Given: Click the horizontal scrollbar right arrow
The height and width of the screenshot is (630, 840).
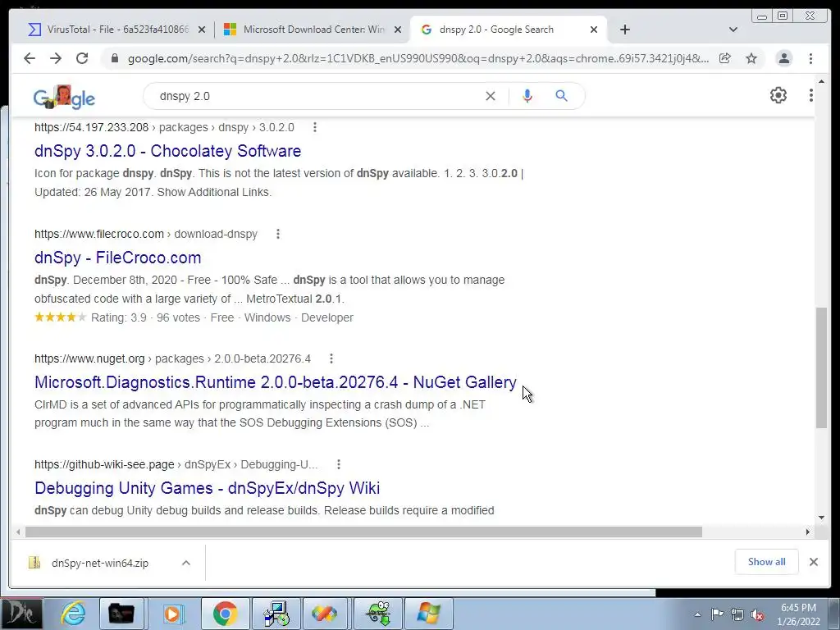Looking at the screenshot, I should pos(808,532).
